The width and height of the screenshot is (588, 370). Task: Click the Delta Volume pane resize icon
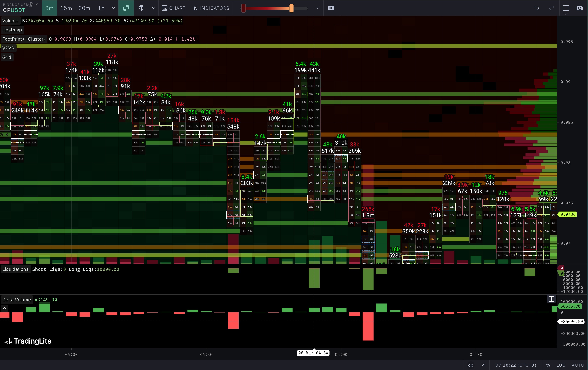tap(551, 299)
